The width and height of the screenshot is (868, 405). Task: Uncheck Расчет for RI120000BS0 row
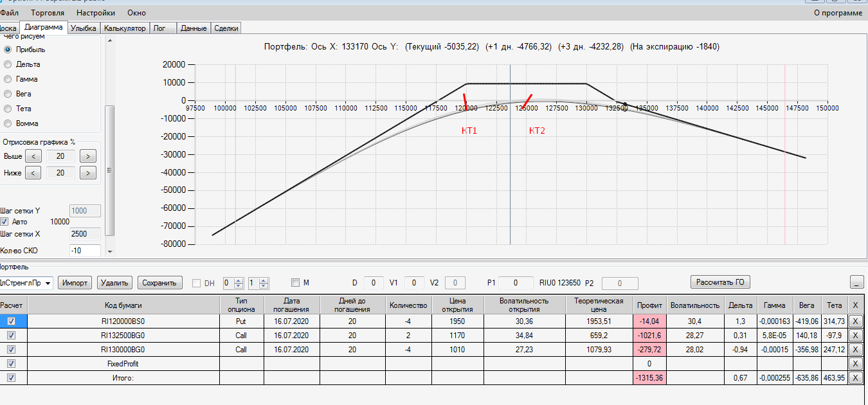12,321
